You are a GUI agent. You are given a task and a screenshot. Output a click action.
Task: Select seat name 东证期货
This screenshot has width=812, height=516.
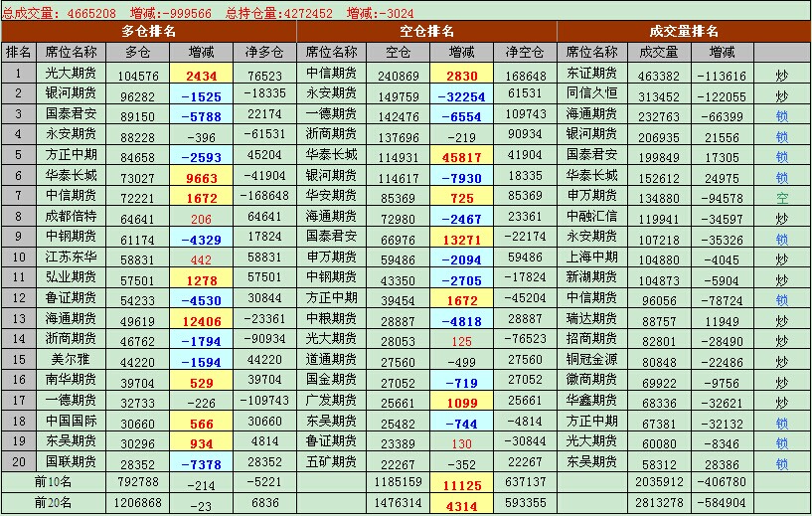click(592, 73)
